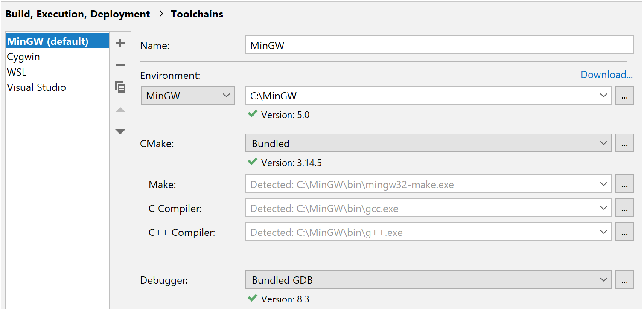Click the C Compiler: label

tap(175, 209)
